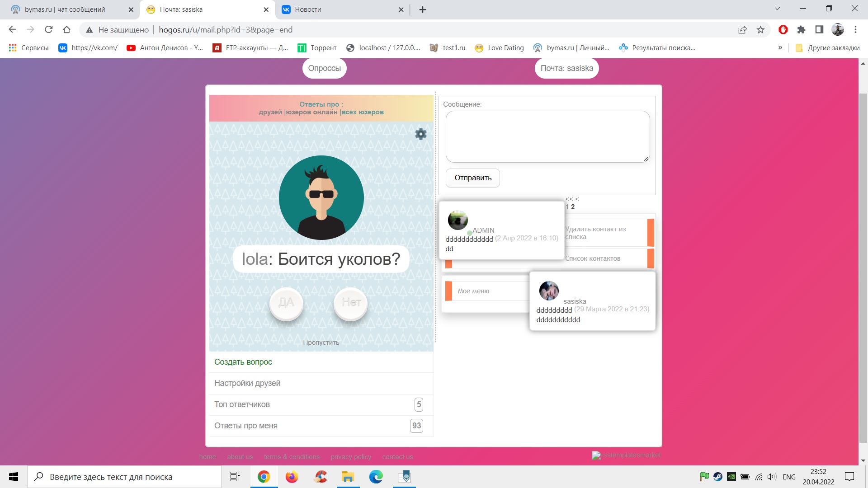Open the tab search dropdown arrow
The width and height of the screenshot is (868, 488).
(777, 9)
